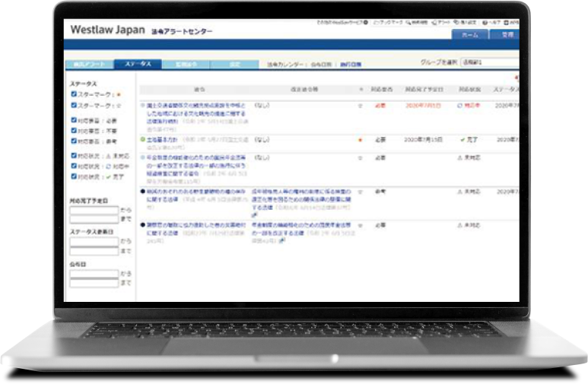588x384 pixels.
Task: Open the 検索履歴 link with the magnifier icon
Action: pyautogui.click(x=417, y=23)
